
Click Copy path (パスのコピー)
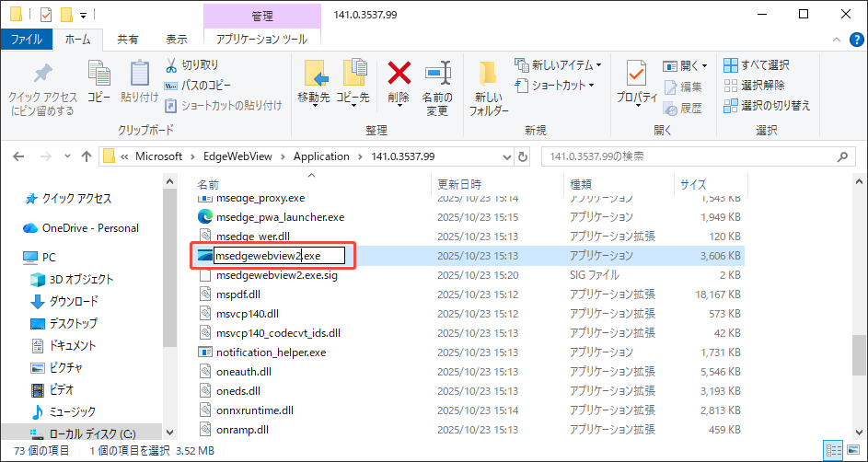click(x=198, y=86)
